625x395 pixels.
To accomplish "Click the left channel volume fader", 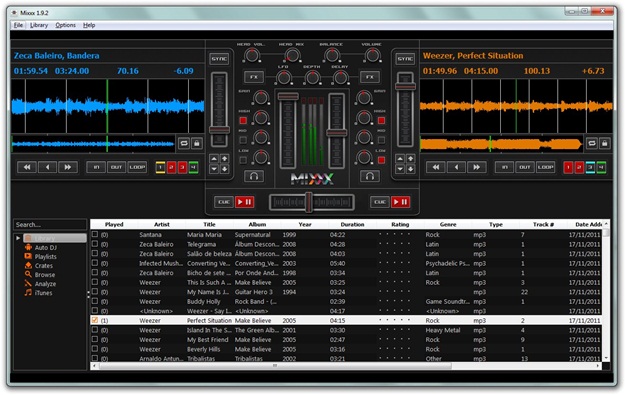I will [288, 131].
